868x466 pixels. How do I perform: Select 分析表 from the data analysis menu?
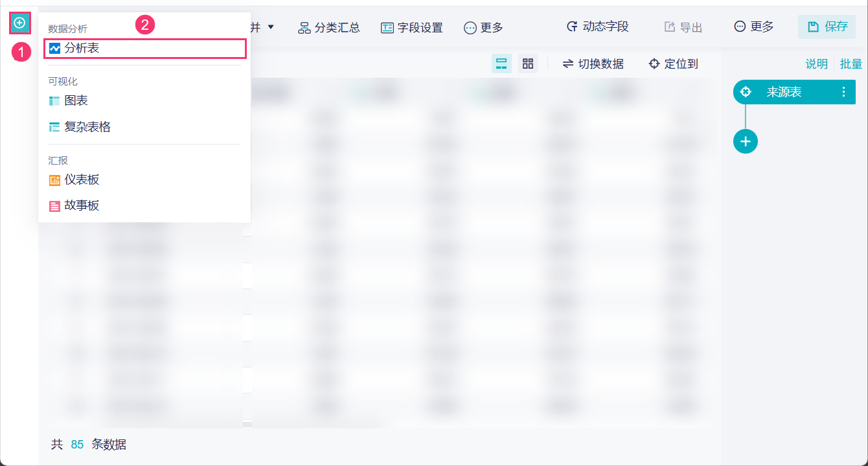[x=78, y=47]
